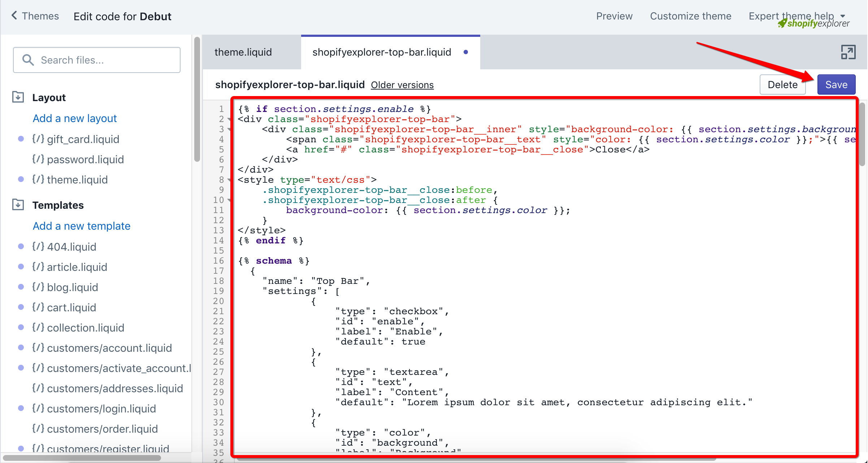Screen dimensions: 868x463
Task: Click the {/} icon of password.liquid
Action: (38, 159)
